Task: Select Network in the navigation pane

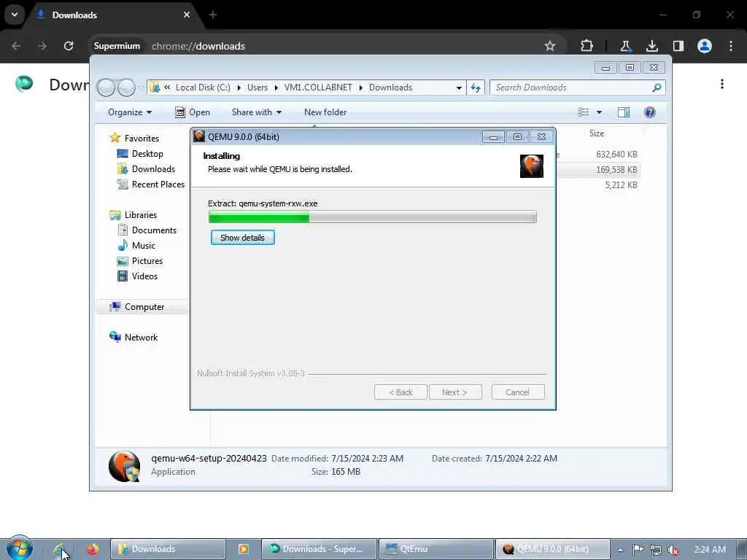Action: pos(141,337)
